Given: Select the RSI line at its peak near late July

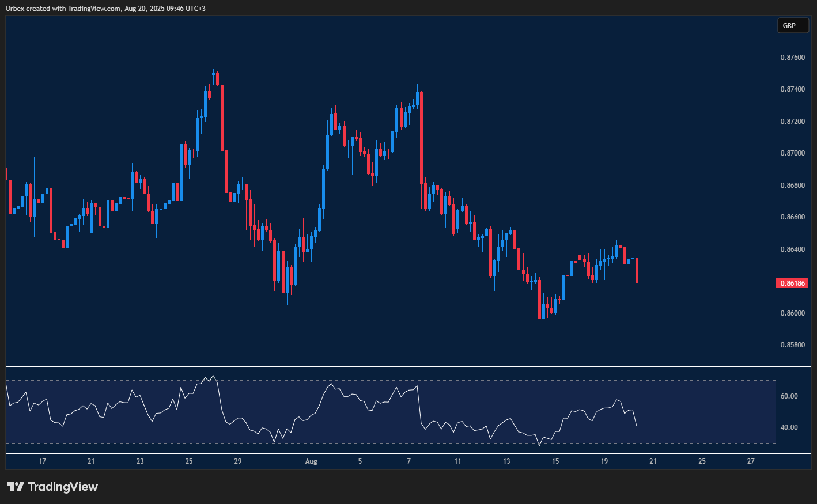Looking at the screenshot, I should pyautogui.click(x=214, y=376).
